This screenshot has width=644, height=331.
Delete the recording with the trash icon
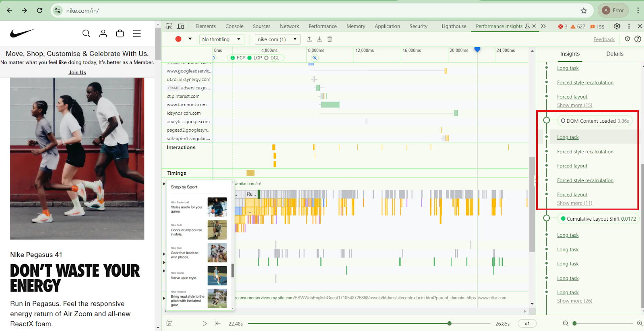(329, 39)
